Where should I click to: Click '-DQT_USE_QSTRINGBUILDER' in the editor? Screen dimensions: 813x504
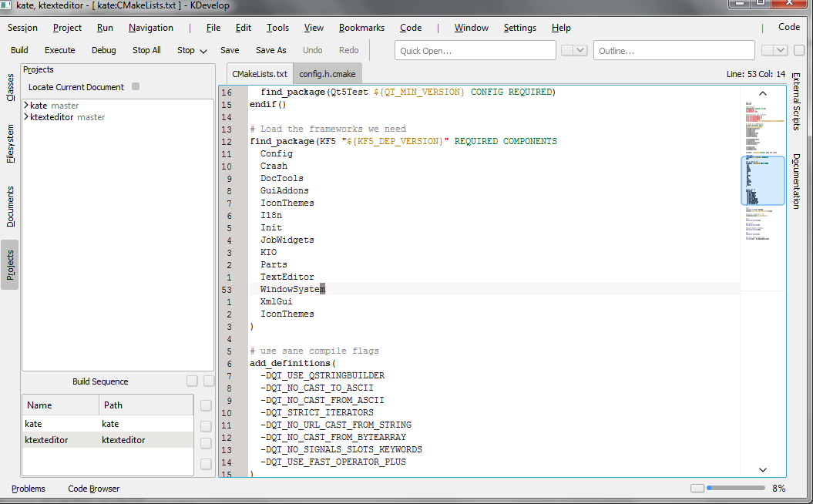pyautogui.click(x=322, y=375)
